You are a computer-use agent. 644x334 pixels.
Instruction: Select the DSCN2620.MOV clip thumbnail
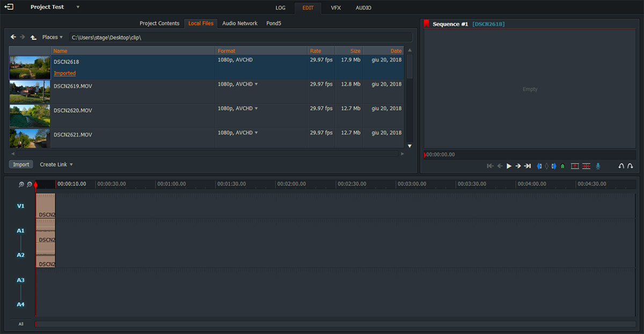[30, 116]
